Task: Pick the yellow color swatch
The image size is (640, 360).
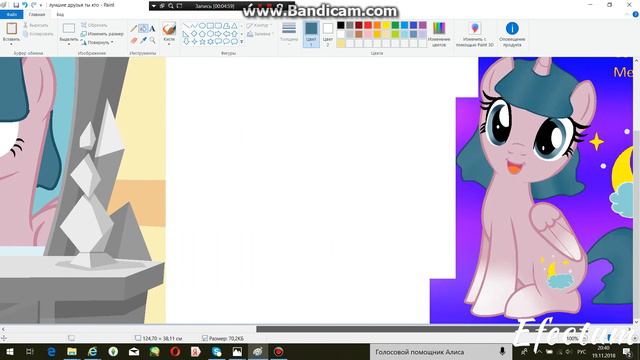Action: tap(386, 25)
